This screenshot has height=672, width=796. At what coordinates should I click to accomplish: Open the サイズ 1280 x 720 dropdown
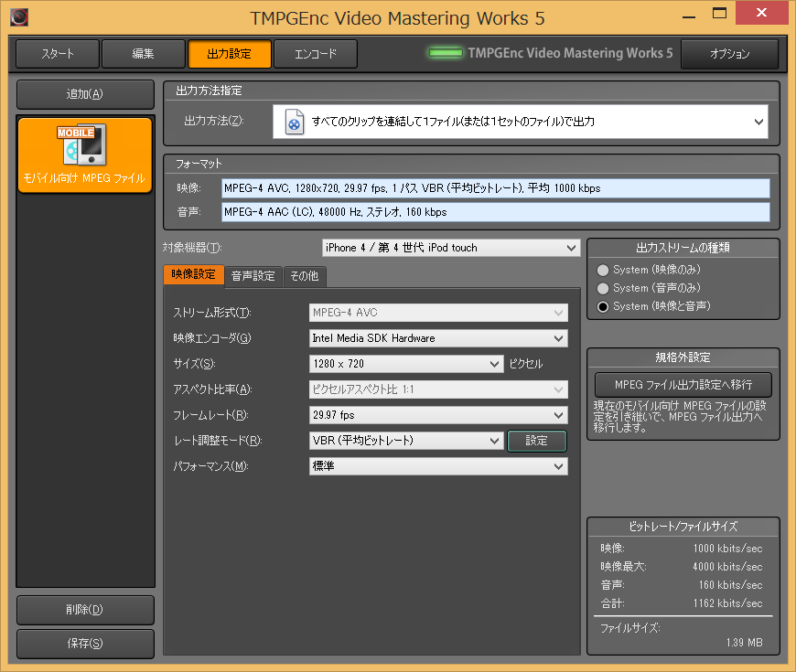[x=406, y=364]
